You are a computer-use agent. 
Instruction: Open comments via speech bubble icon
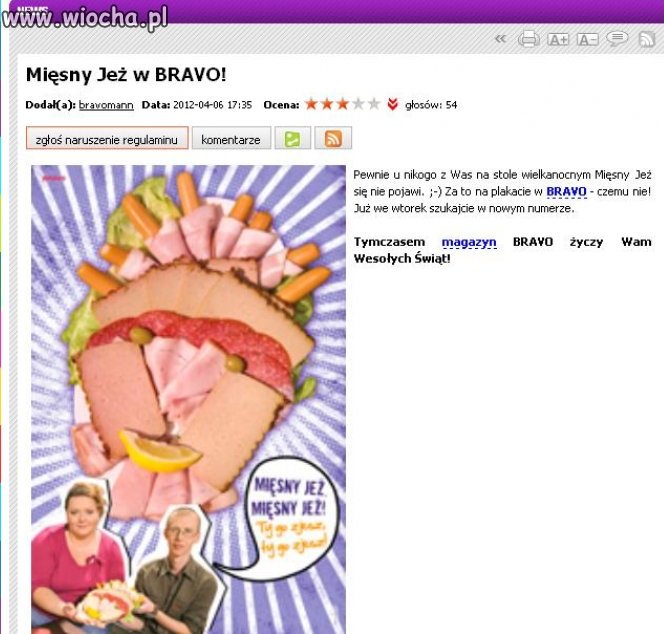coord(617,39)
